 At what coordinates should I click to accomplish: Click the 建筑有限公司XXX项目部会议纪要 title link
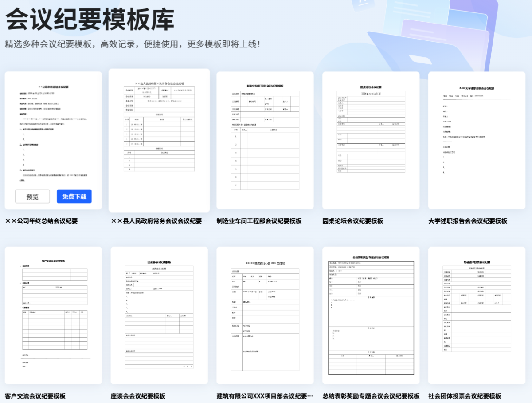coord(265,396)
